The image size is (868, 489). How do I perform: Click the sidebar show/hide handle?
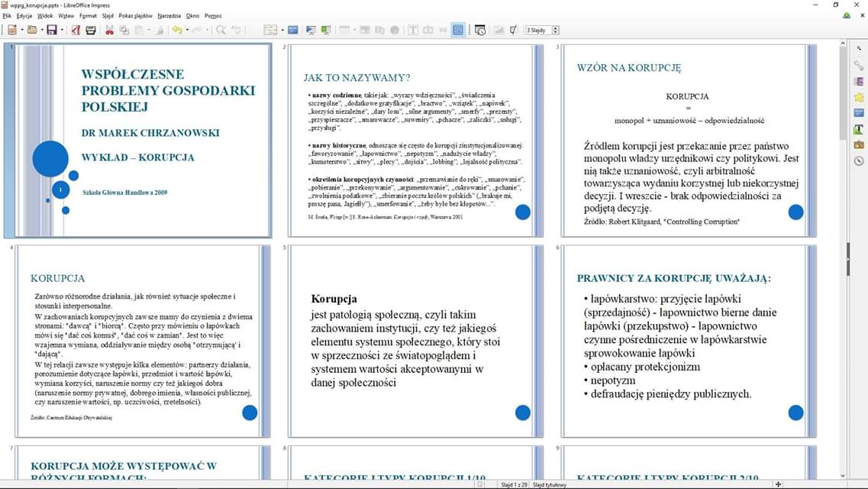click(848, 259)
